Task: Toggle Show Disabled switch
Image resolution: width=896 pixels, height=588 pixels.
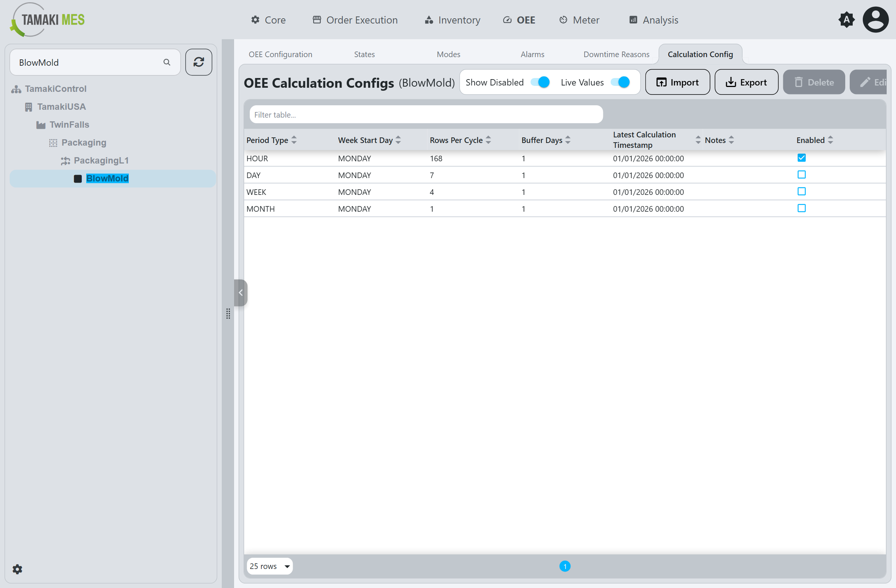Action: click(x=540, y=82)
